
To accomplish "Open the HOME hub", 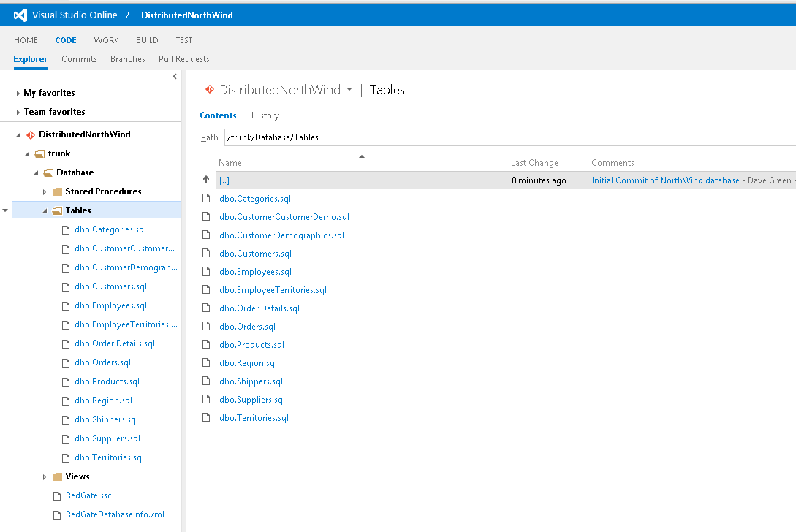I will 26,40.
